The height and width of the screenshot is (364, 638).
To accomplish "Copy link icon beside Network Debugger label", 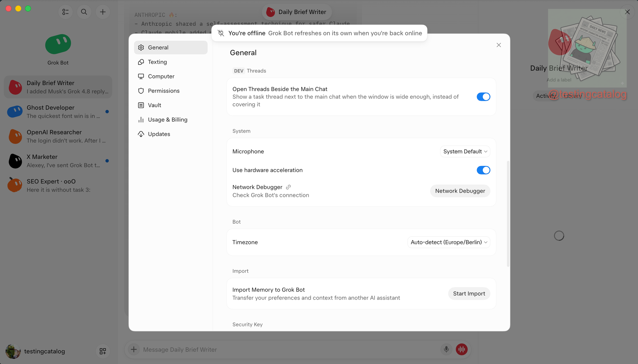I will (288, 187).
